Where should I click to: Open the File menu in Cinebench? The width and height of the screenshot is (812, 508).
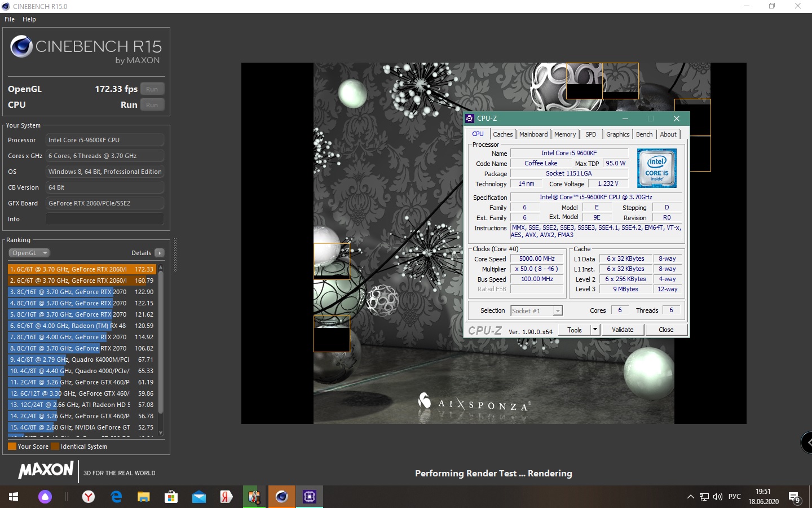10,19
